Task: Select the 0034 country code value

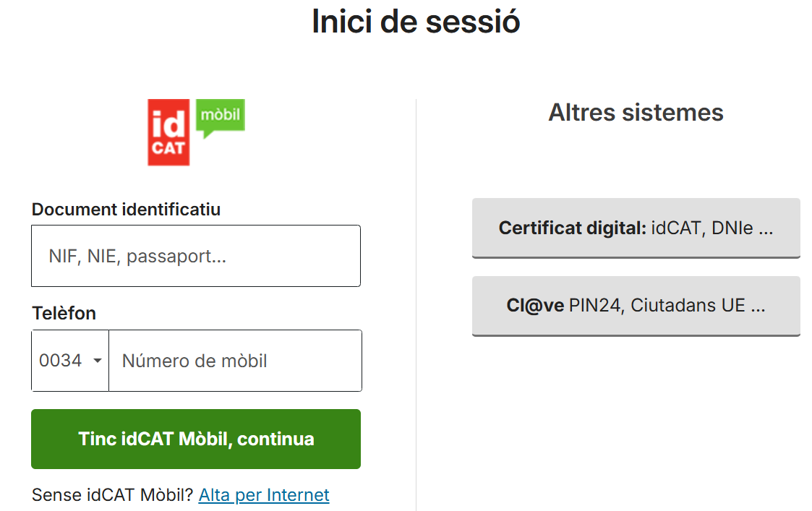Action: tap(61, 361)
